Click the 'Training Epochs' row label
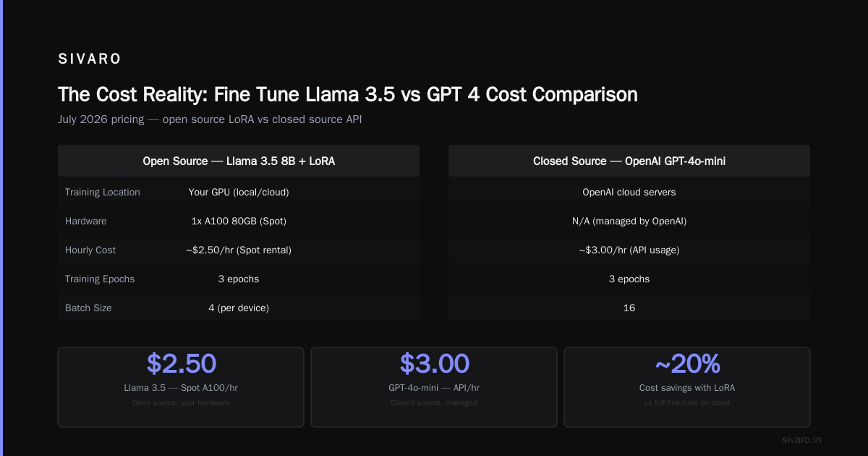 (100, 279)
